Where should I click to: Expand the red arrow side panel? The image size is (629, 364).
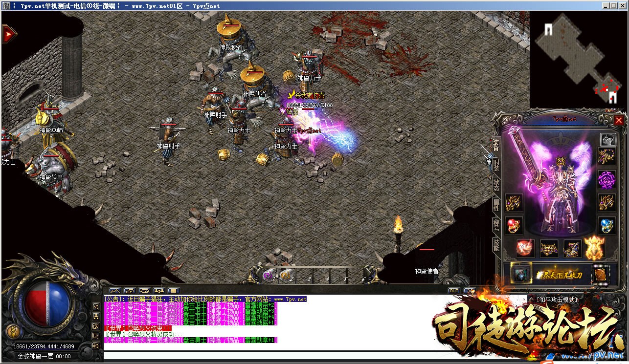(9, 34)
